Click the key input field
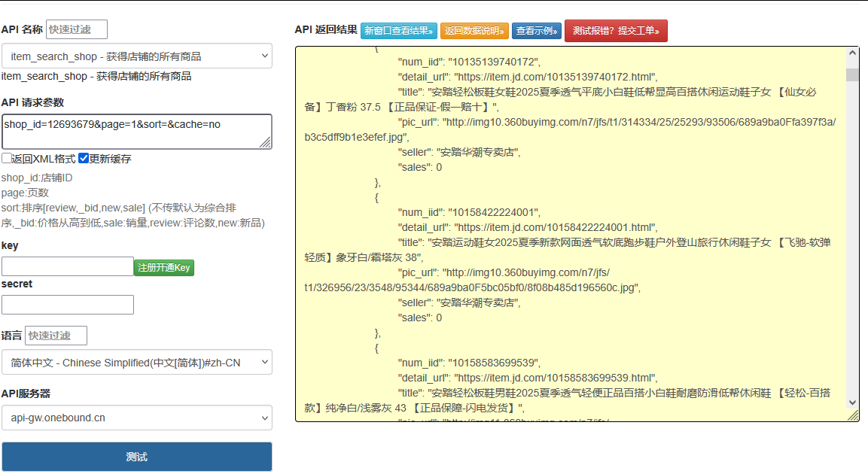Image resolution: width=868 pixels, height=474 pixels. 68,266
